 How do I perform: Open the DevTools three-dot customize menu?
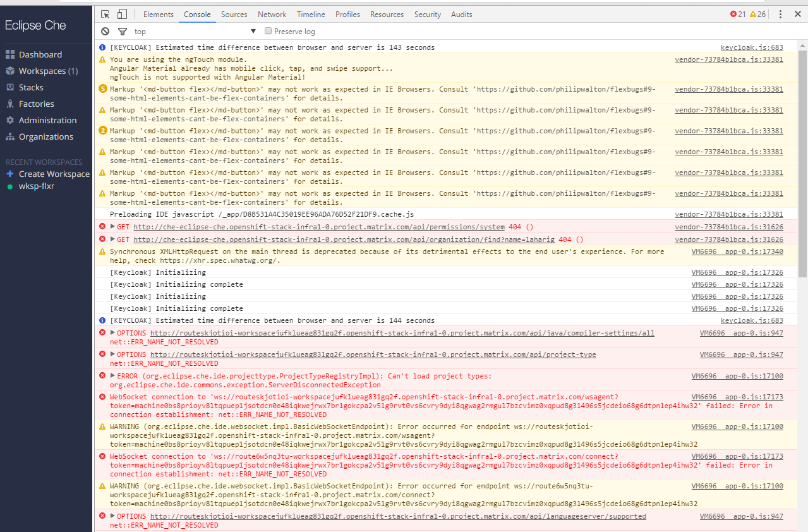[x=781, y=14]
